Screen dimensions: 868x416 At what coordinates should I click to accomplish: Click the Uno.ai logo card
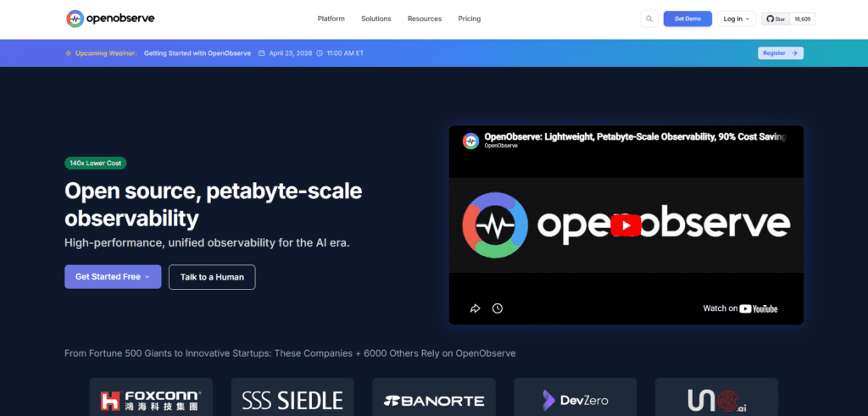tap(717, 397)
